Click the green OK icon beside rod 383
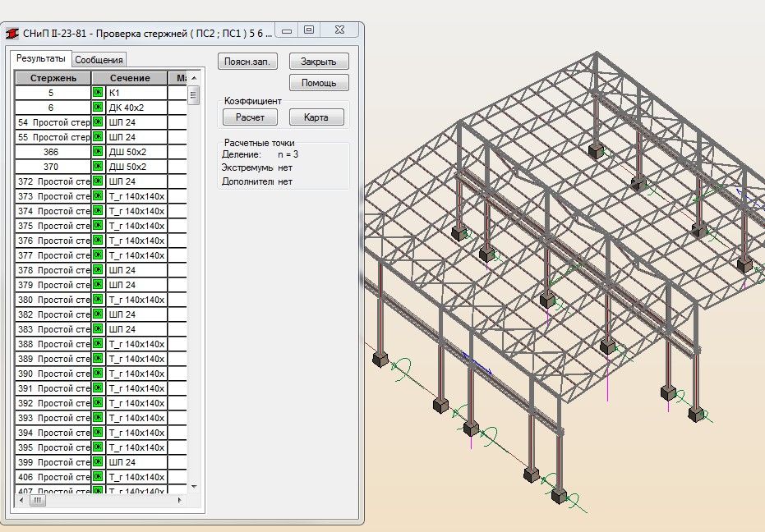Image resolution: width=765 pixels, height=532 pixels. pos(98,329)
